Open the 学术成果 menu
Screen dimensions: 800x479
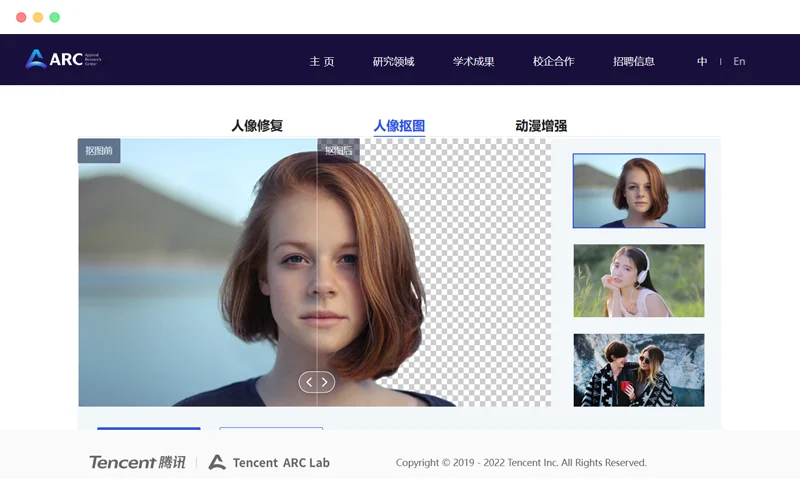point(473,61)
